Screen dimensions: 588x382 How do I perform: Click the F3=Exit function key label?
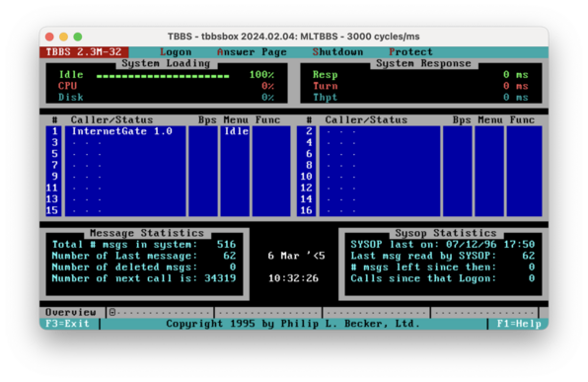click(67, 324)
